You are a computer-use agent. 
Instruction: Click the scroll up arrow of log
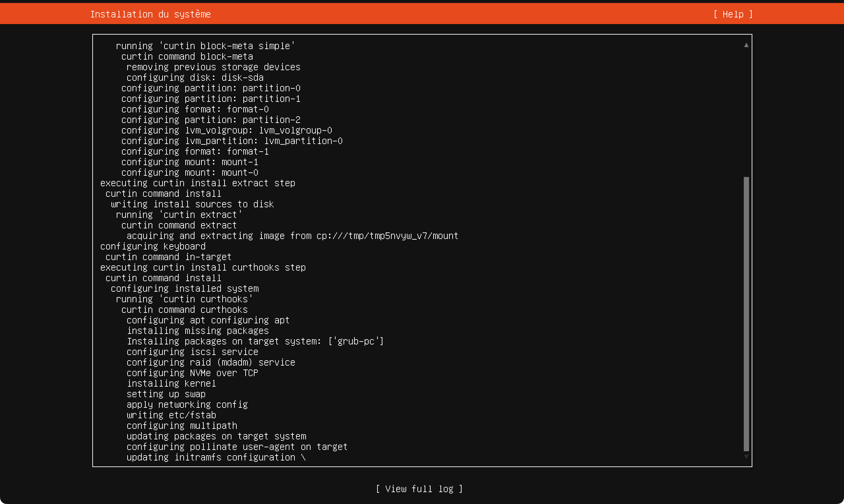(746, 45)
